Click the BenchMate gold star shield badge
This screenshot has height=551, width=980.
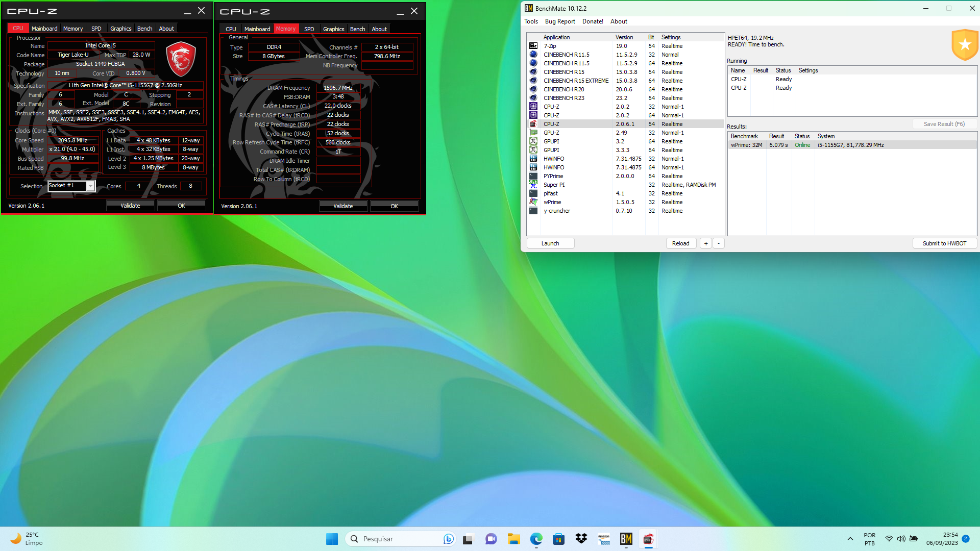pos(965,45)
